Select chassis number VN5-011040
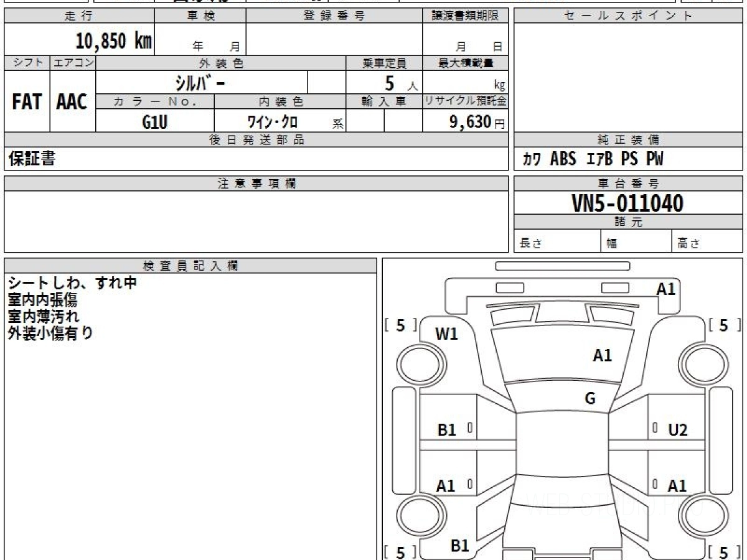The height and width of the screenshot is (560, 747). pos(627,203)
